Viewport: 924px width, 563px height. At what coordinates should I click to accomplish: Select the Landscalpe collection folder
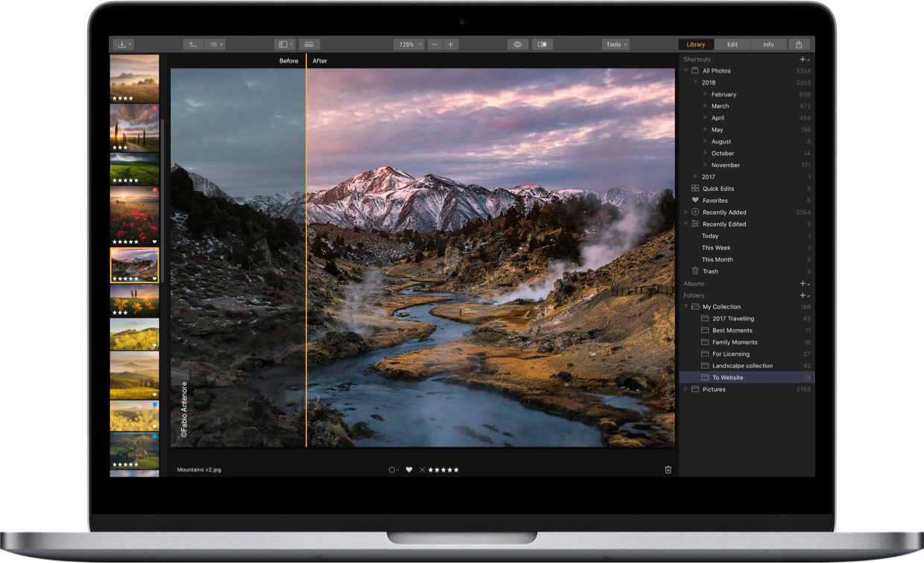point(742,365)
